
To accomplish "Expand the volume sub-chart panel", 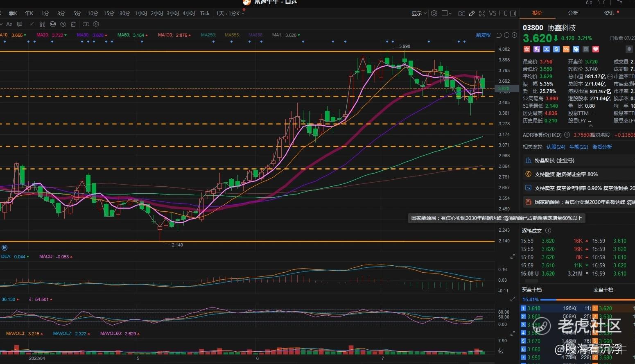I will (513, 334).
